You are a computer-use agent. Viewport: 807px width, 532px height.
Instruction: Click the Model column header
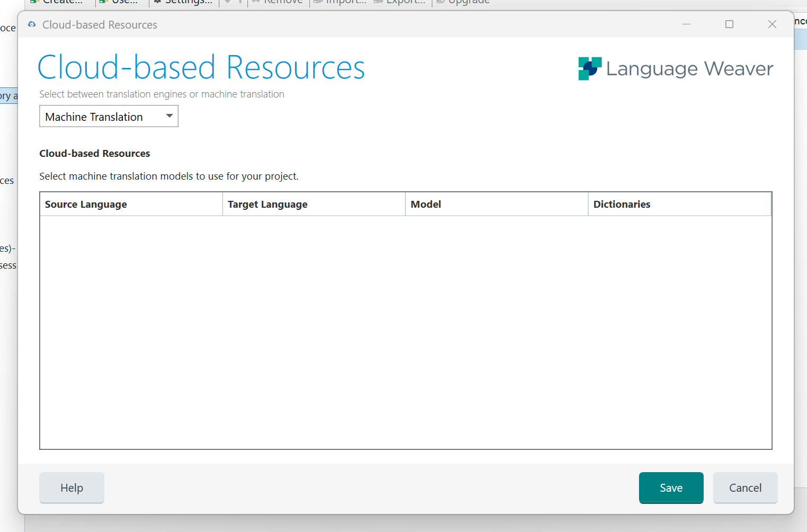pyautogui.click(x=426, y=204)
